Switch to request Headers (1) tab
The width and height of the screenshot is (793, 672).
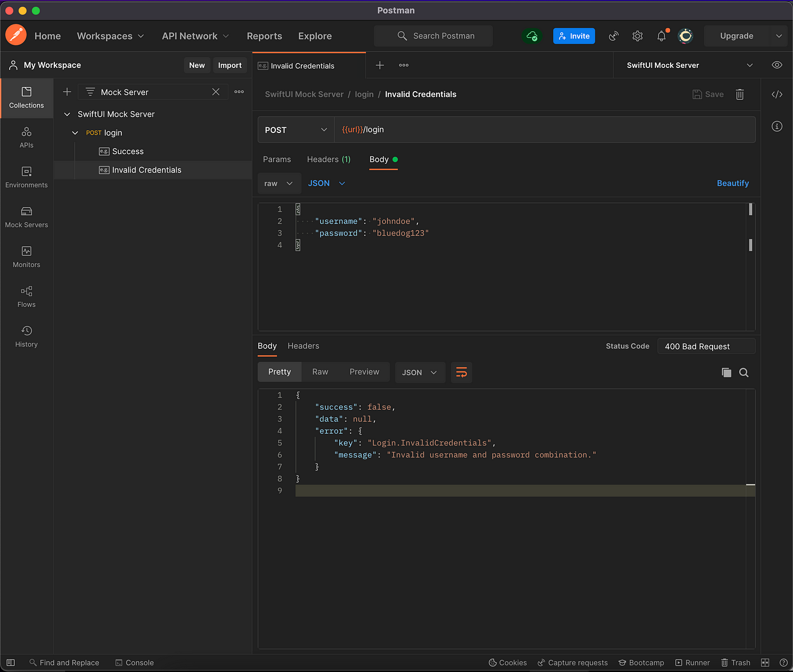(329, 160)
